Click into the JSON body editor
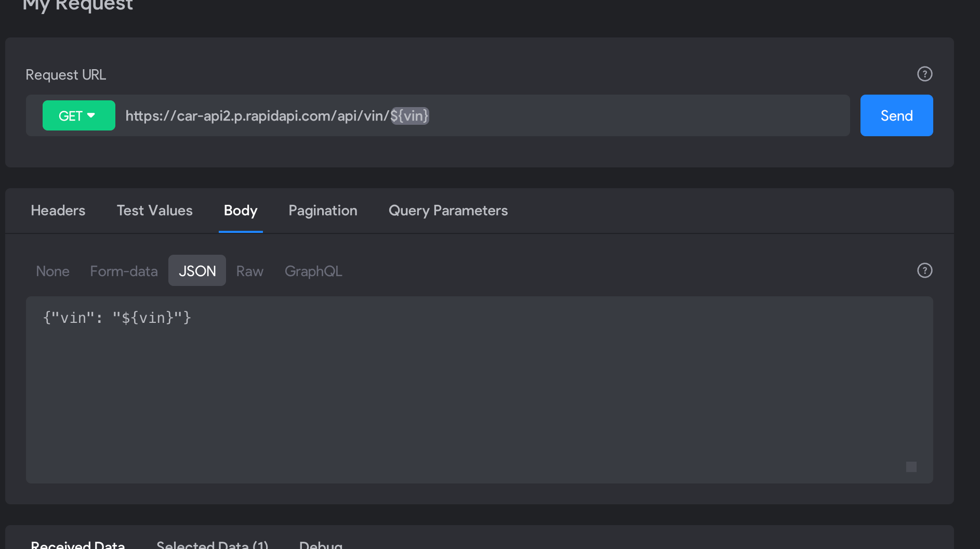 (x=479, y=390)
